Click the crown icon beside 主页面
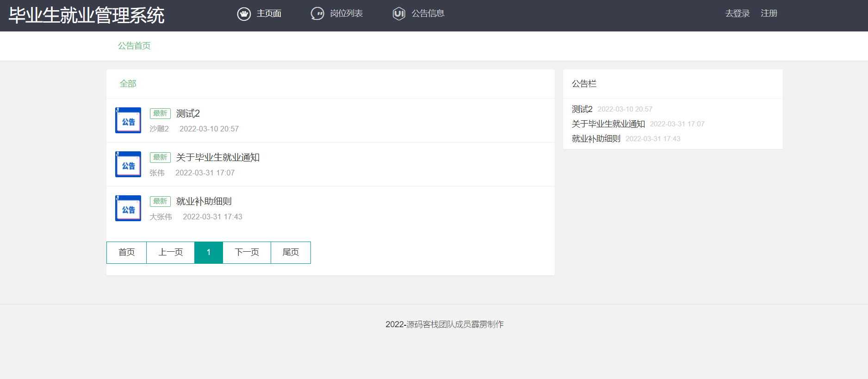 pyautogui.click(x=244, y=14)
